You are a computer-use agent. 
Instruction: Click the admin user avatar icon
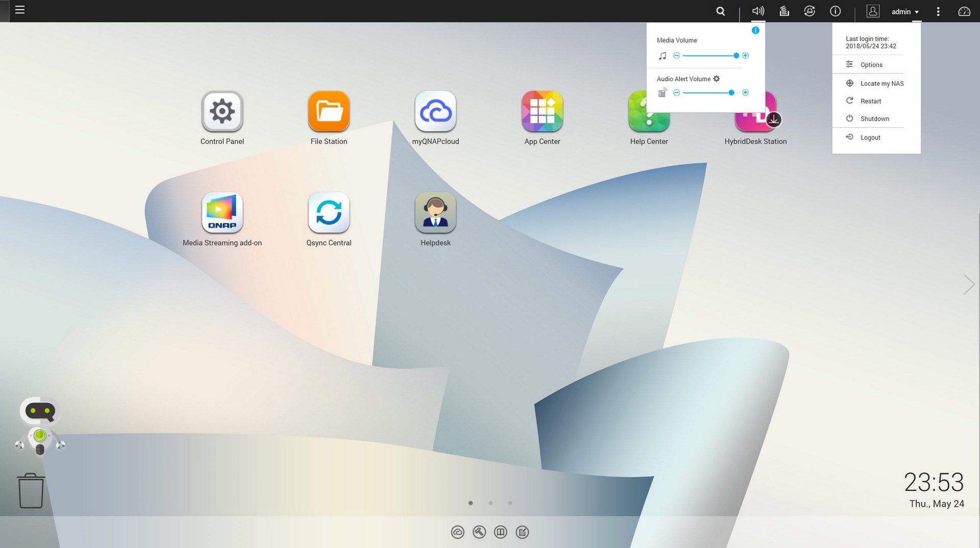(873, 11)
